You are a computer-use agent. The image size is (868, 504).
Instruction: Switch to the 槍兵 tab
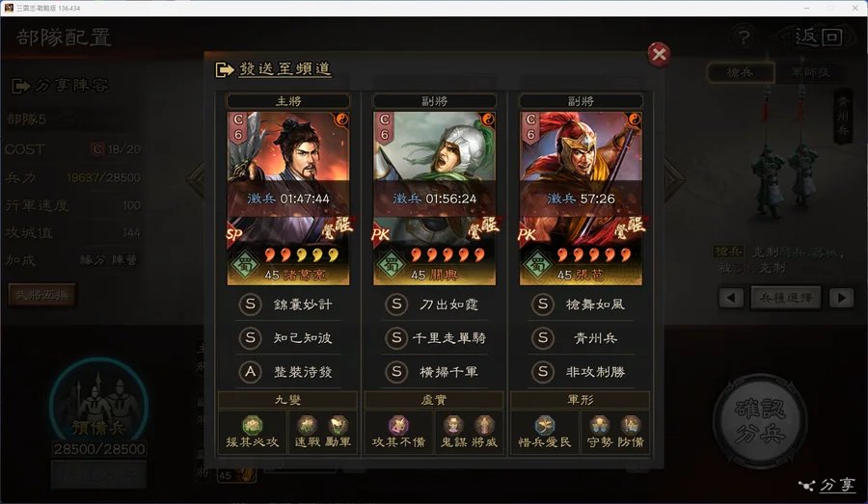coord(740,72)
